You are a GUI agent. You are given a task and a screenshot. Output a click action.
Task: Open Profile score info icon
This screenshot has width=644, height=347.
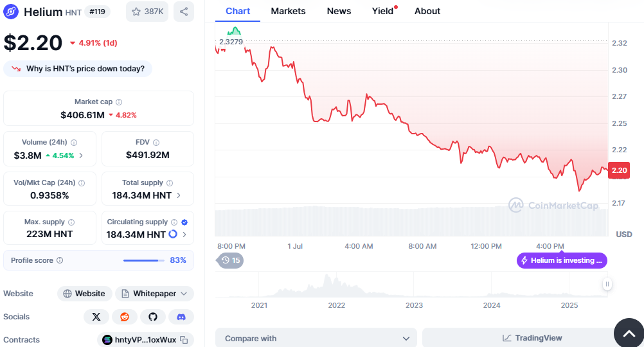60,260
